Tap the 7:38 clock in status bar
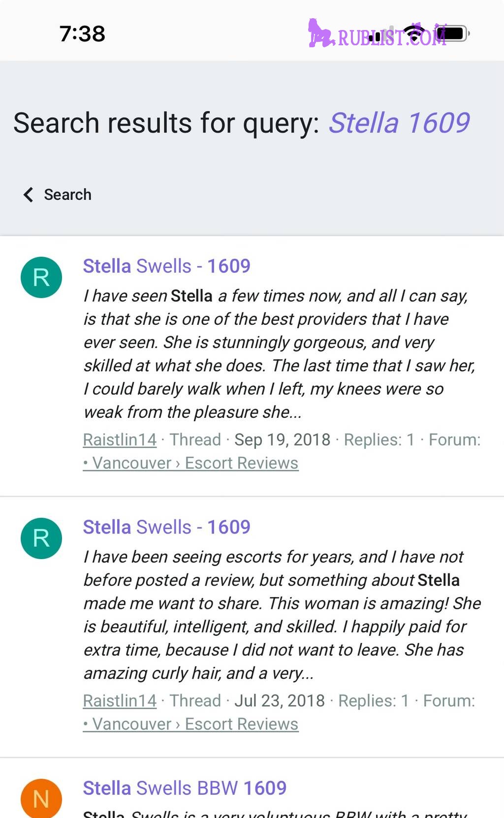The image size is (504, 818). 82,34
